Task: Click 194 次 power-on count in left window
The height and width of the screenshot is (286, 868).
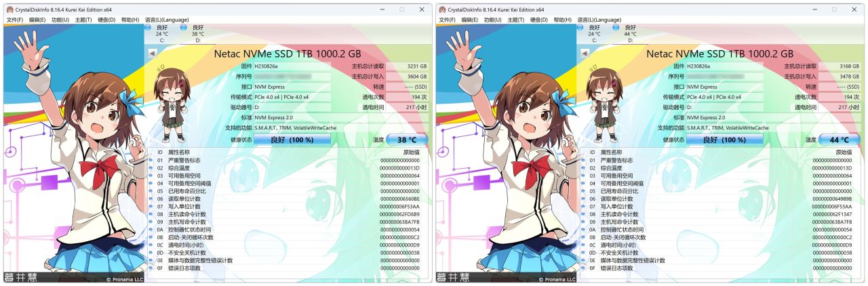Action: [x=407, y=97]
